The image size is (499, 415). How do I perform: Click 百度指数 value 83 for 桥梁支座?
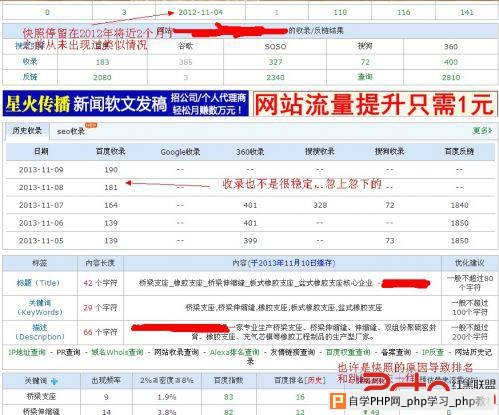229,397
